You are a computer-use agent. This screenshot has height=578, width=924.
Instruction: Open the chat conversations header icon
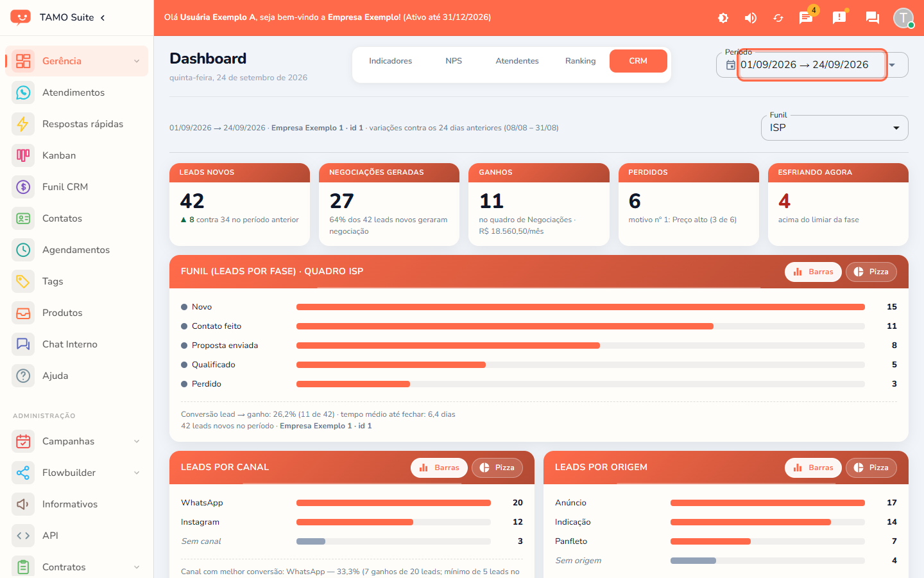tap(873, 18)
